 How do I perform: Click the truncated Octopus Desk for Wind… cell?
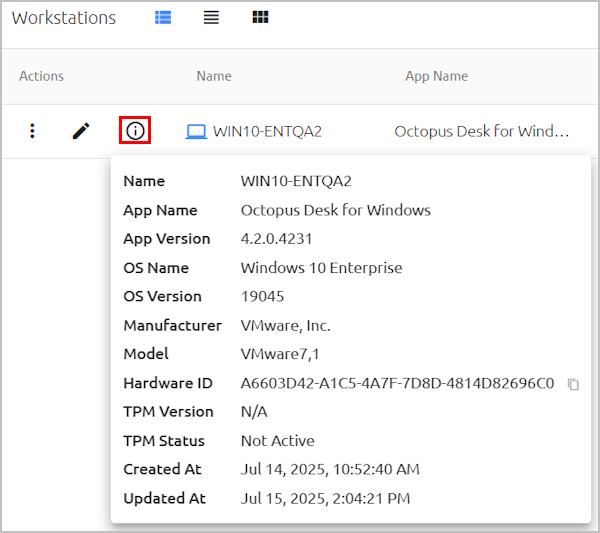point(482,132)
